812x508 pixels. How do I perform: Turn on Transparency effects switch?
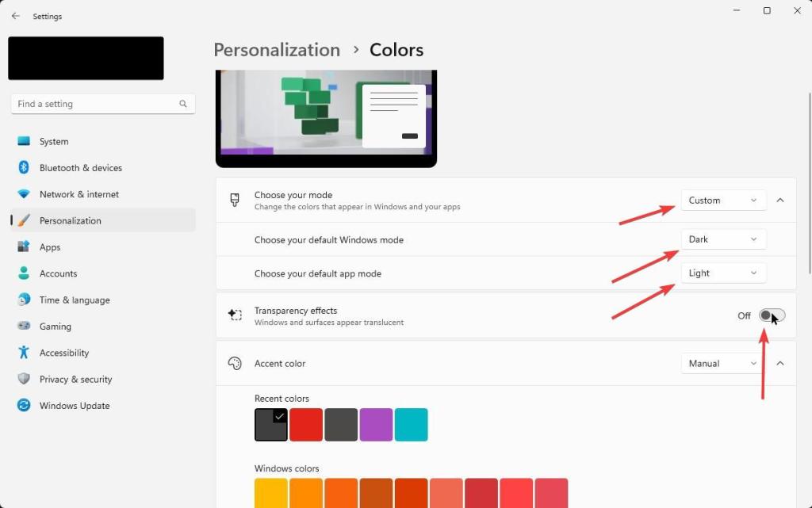coord(772,315)
